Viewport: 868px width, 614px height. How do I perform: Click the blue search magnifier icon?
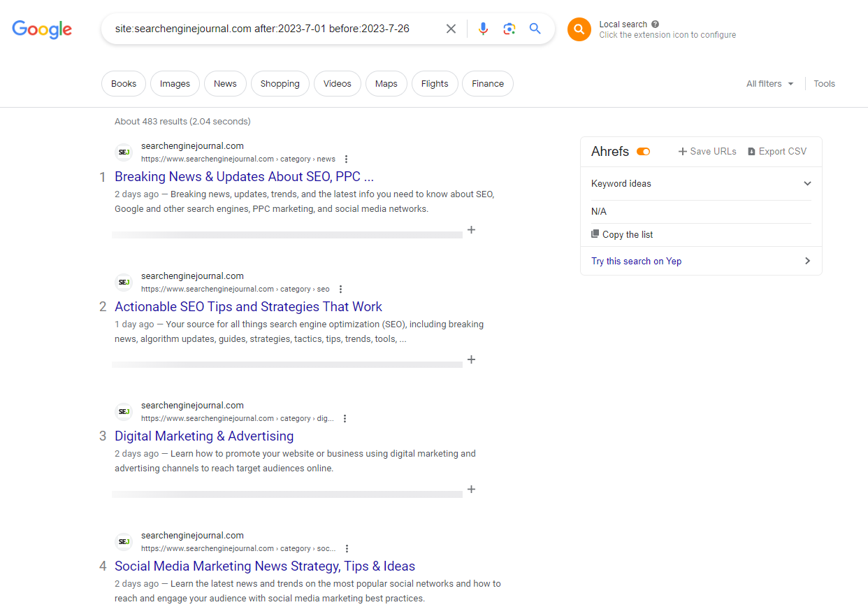535,29
